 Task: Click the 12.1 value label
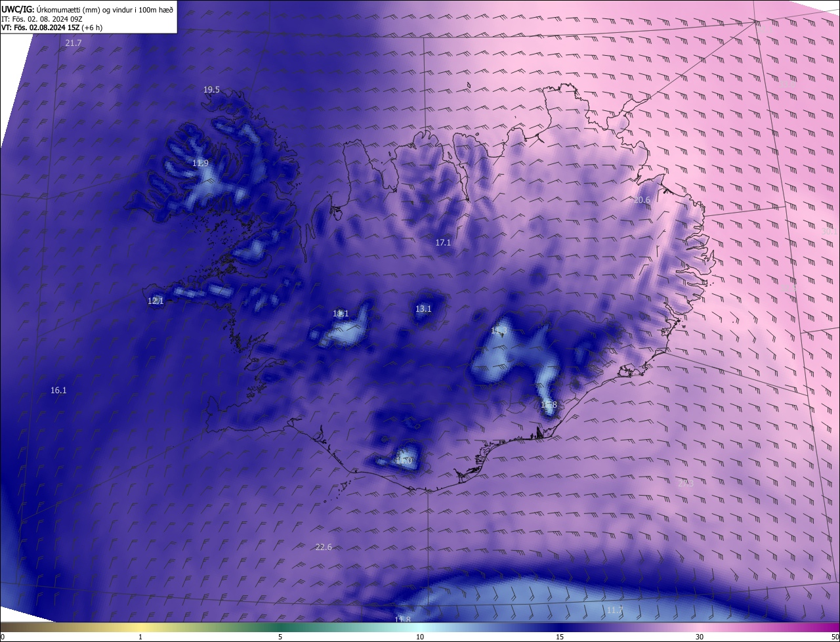156,301
